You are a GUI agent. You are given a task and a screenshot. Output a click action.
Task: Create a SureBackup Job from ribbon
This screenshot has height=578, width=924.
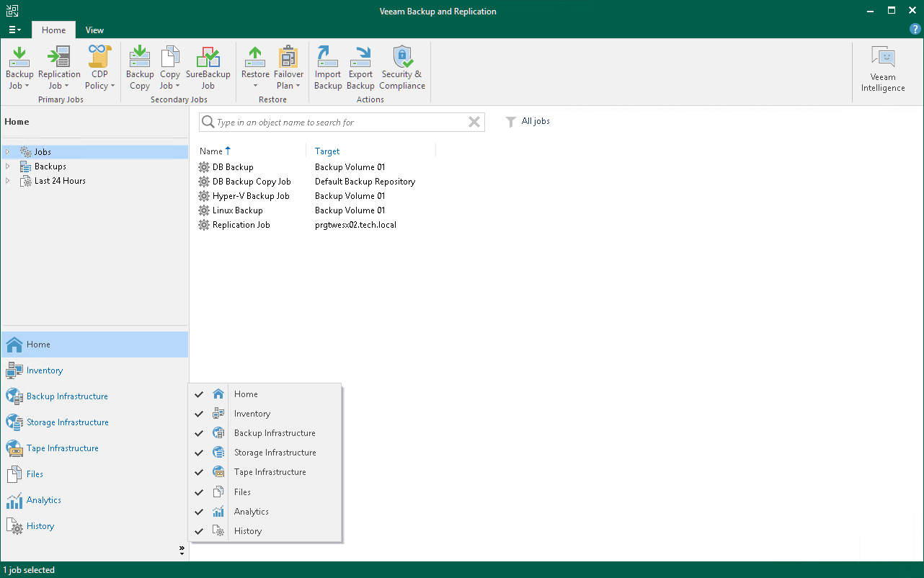click(x=208, y=68)
